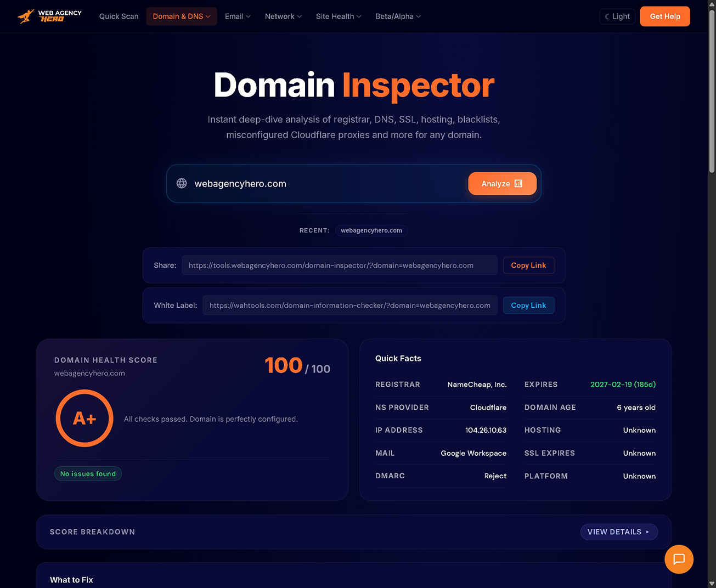Click expiry date 2027-02-19 (185d)
Viewport: 716px width, 588px height.
623,385
